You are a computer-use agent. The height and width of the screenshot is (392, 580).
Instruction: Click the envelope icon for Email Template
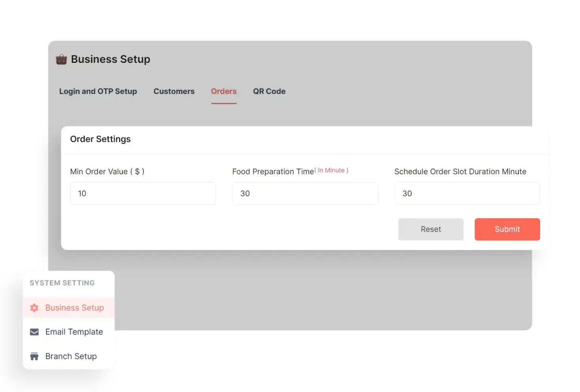pos(34,332)
